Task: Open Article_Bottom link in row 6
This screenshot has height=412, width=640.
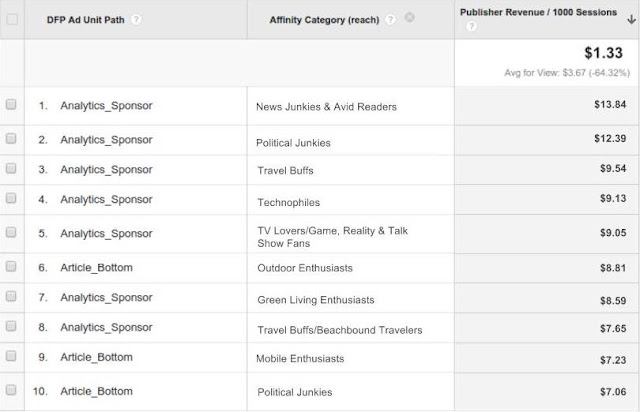Action: [x=96, y=268]
